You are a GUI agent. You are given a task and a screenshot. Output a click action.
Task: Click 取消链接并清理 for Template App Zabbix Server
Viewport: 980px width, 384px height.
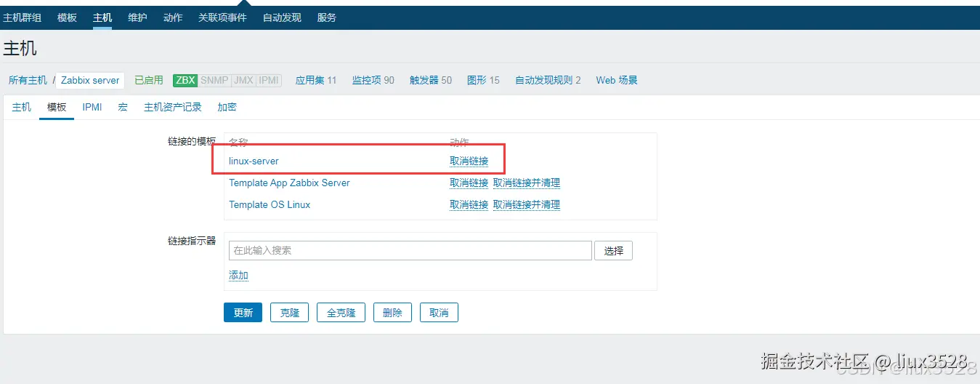(x=527, y=183)
